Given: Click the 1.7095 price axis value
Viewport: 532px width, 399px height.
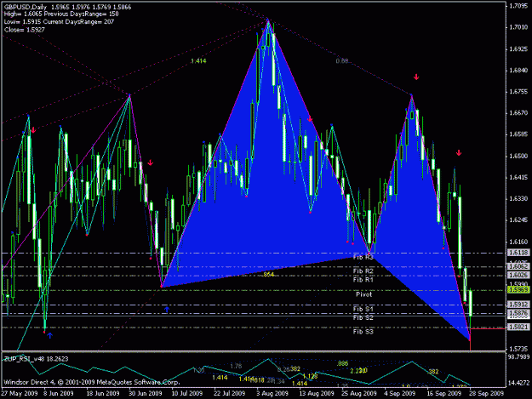Looking at the screenshot, I should coord(518,6).
